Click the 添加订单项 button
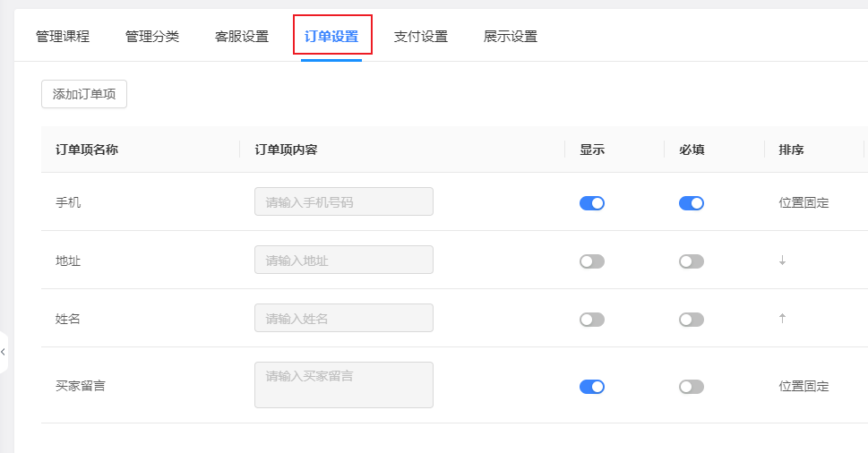This screenshot has height=453, width=868. [x=84, y=94]
